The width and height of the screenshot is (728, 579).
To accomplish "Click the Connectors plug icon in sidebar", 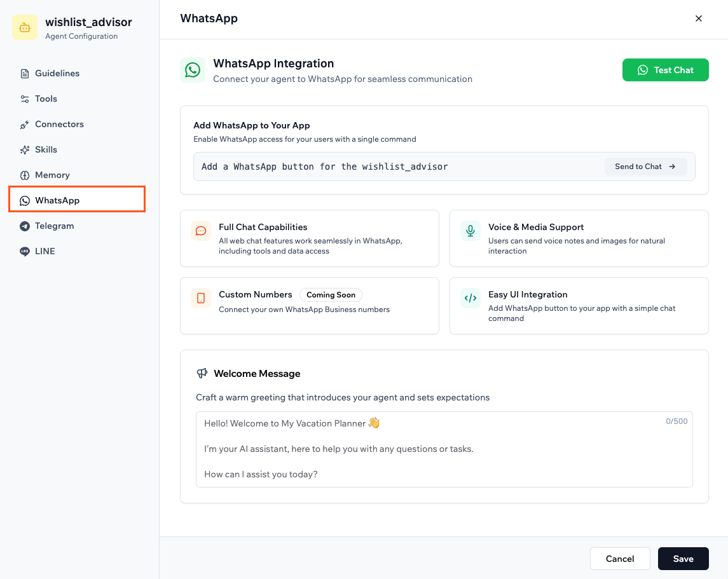I will click(25, 125).
